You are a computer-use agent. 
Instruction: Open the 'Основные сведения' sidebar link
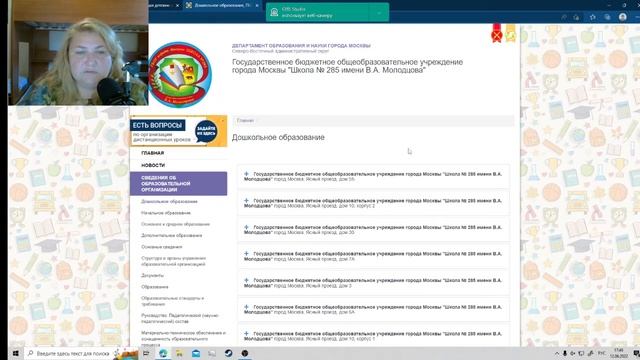point(162,247)
